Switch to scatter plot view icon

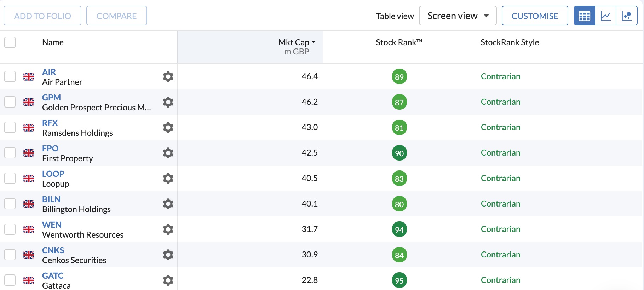click(627, 16)
